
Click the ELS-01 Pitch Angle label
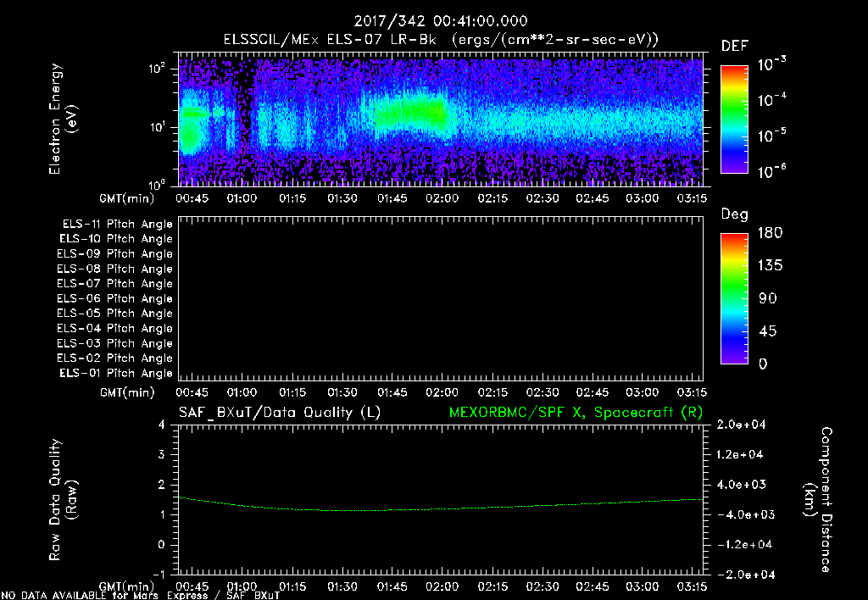pyautogui.click(x=116, y=373)
